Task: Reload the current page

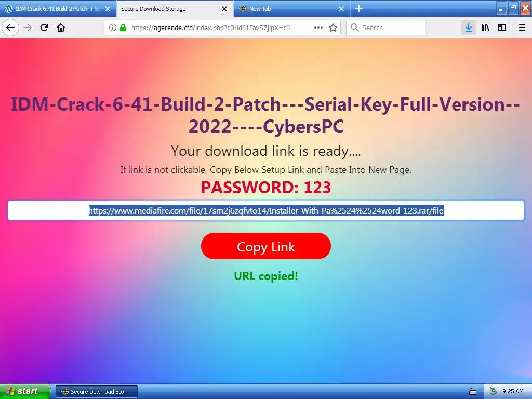Action: pyautogui.click(x=44, y=28)
